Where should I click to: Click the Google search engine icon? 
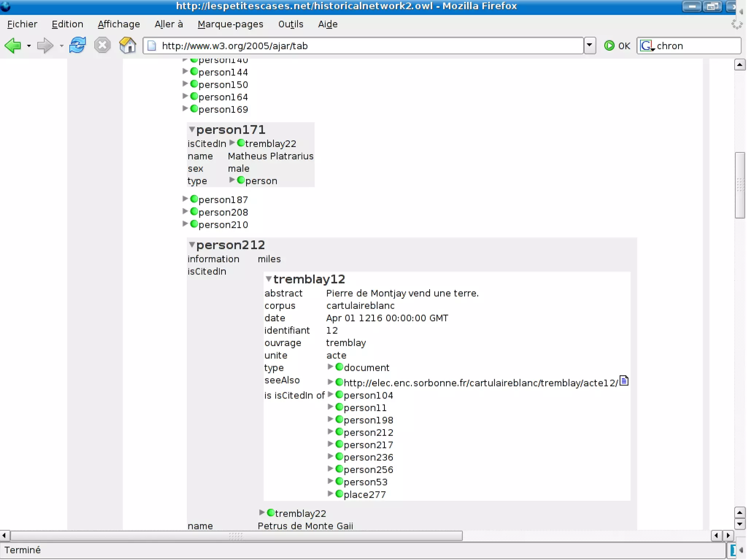(x=646, y=46)
